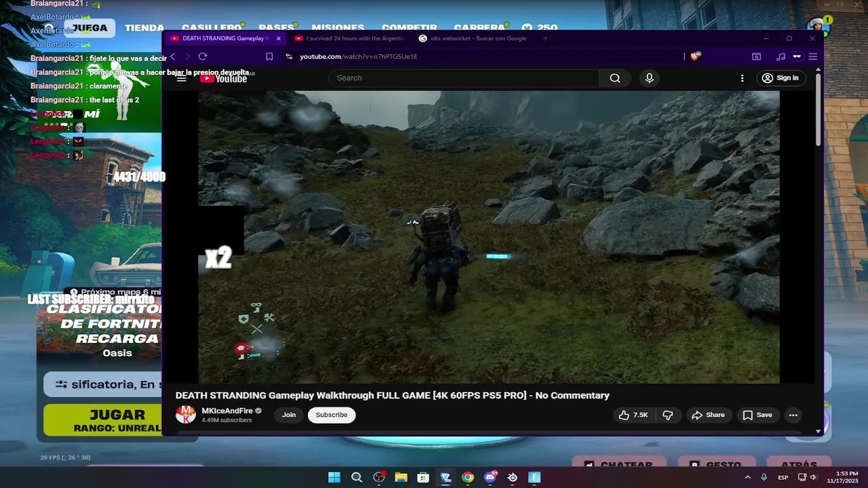The image size is (868, 488).
Task: Click the youtube.com address bar
Action: pos(481,56)
